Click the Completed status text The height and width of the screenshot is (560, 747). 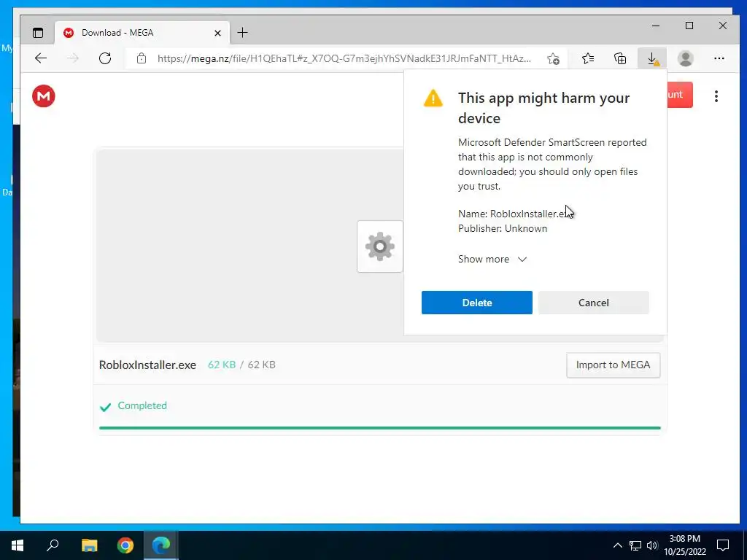tap(142, 405)
